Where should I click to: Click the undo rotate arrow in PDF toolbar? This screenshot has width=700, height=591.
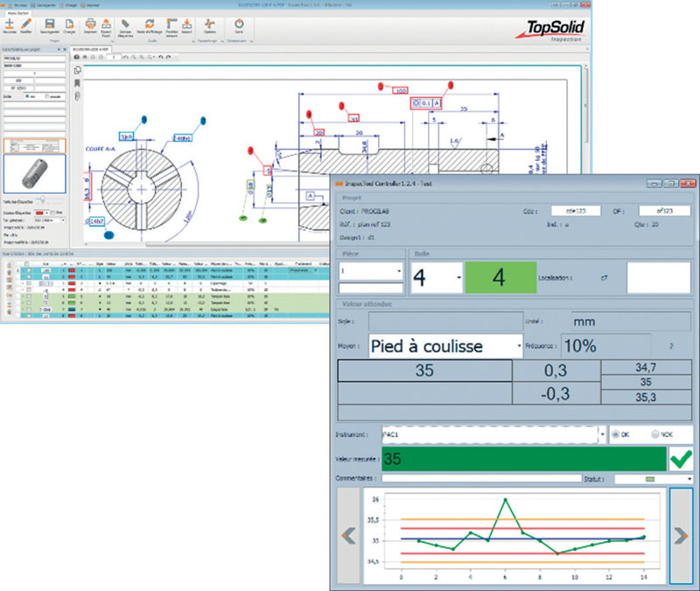(161, 57)
